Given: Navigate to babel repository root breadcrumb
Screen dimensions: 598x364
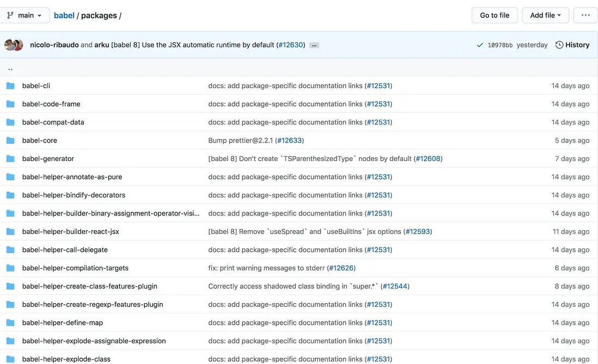Looking at the screenshot, I should point(64,15).
